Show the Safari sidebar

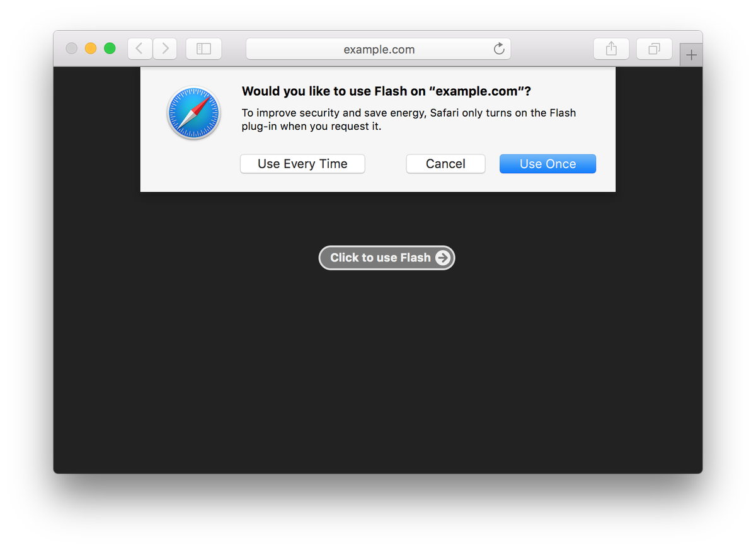click(x=203, y=49)
